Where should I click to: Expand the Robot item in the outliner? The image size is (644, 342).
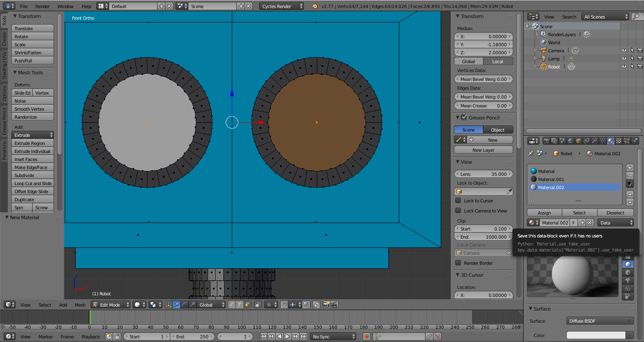click(535, 67)
